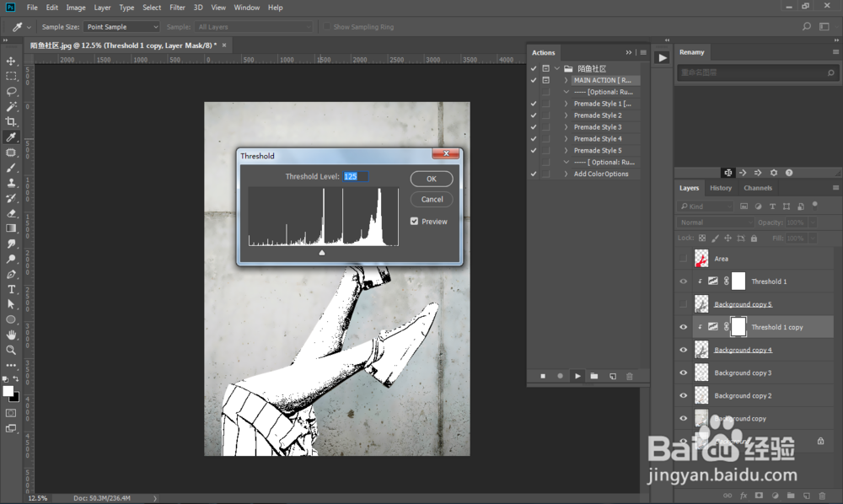Delete action using trash icon in Actions panel

(x=630, y=376)
